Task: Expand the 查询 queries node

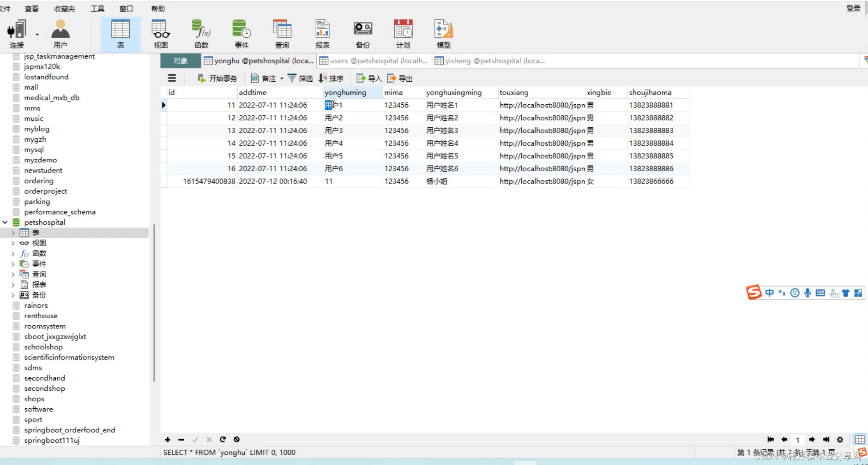Action: (13, 274)
